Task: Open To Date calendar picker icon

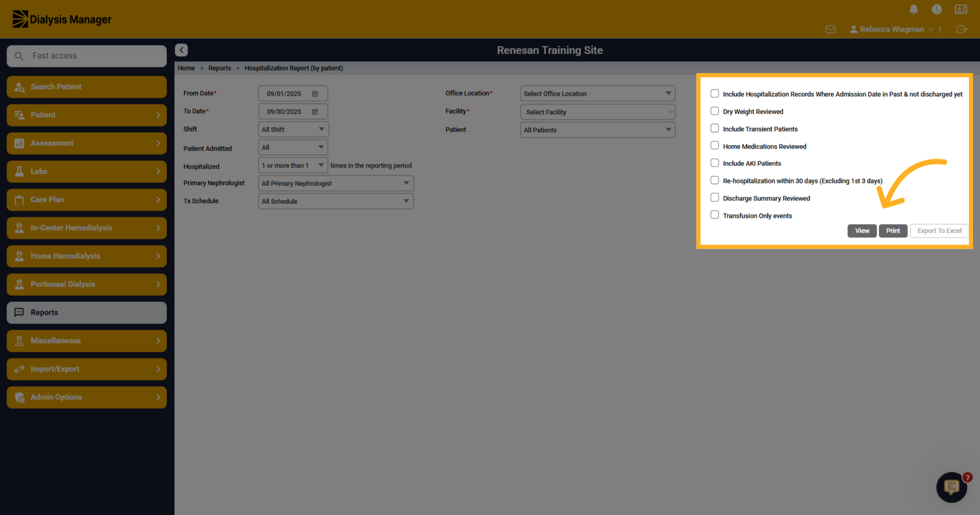Action: pos(315,112)
